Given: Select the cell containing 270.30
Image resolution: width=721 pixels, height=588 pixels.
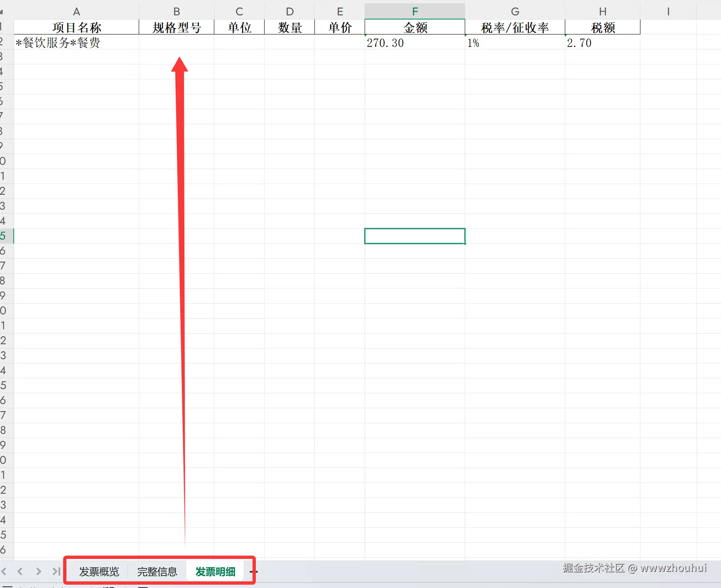Looking at the screenshot, I should (415, 42).
